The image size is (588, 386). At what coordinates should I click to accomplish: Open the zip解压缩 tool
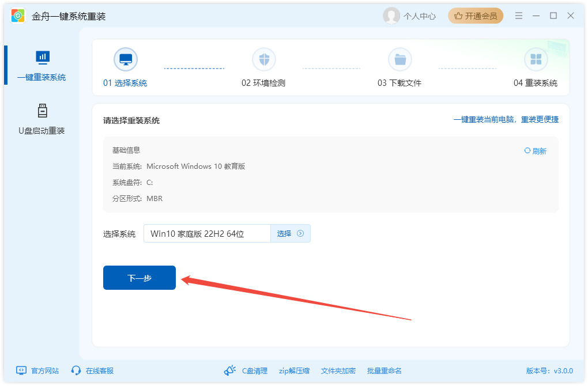pos(294,370)
